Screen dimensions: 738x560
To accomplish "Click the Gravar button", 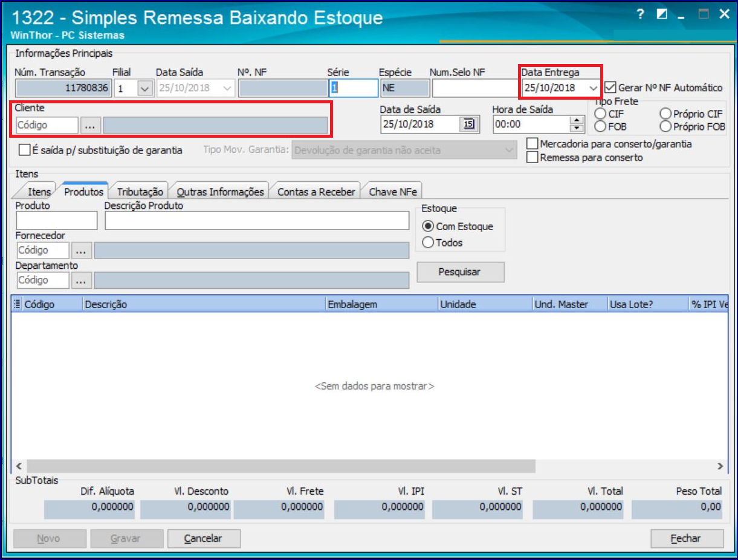I will click(127, 538).
